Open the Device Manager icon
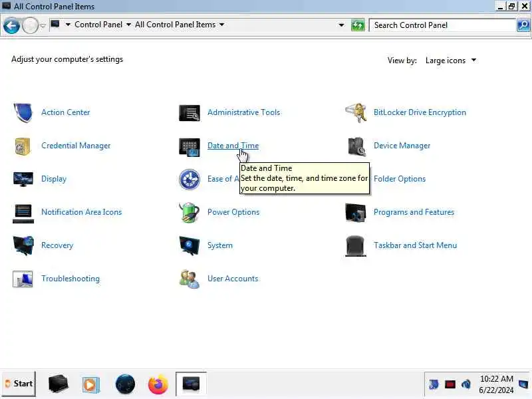 pos(356,146)
